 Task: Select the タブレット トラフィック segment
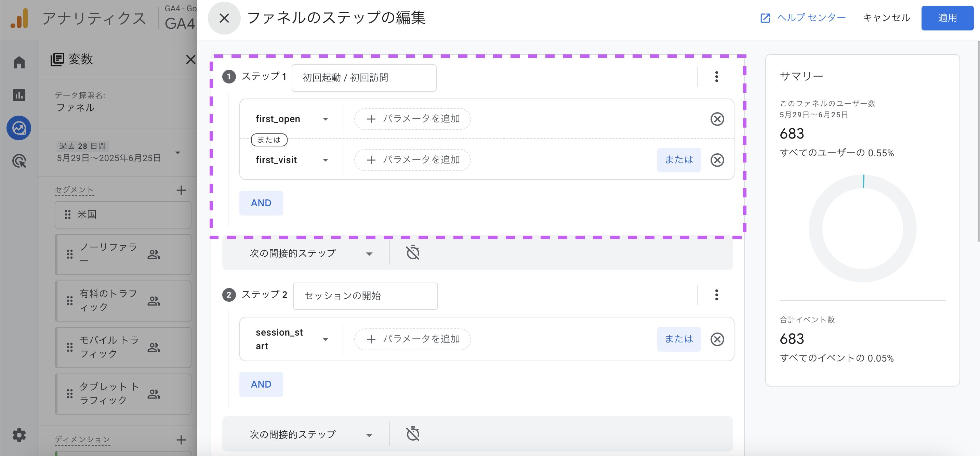[123, 394]
